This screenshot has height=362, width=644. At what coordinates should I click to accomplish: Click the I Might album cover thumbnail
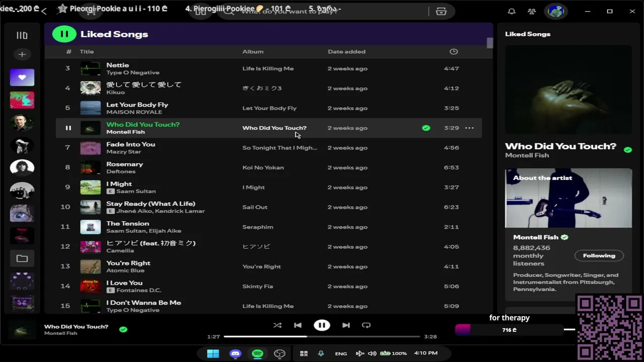pos(91,187)
